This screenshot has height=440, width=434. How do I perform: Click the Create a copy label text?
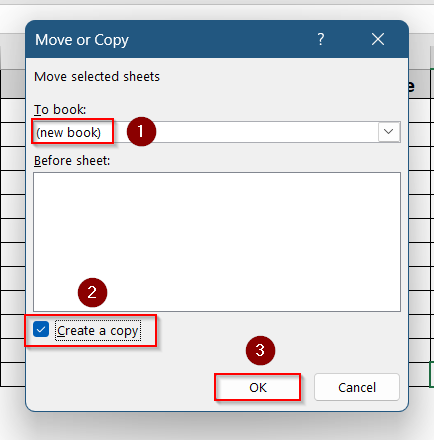(98, 331)
